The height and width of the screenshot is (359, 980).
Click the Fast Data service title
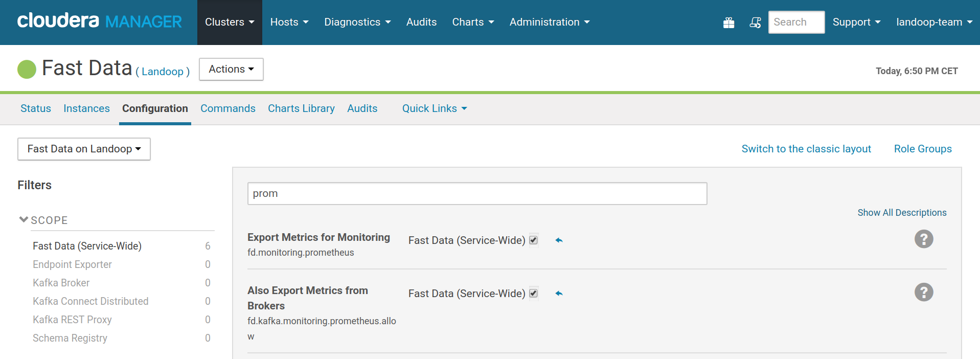[87, 68]
